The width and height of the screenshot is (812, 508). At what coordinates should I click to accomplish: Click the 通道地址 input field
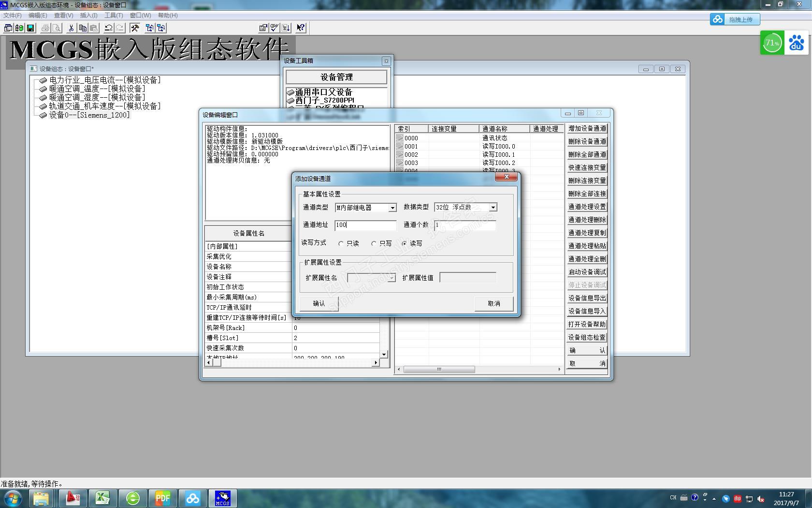365,225
